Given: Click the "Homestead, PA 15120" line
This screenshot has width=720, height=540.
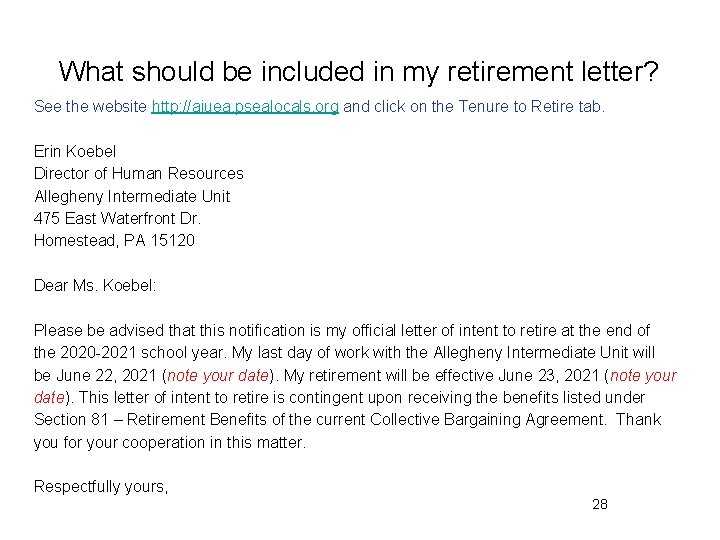Looking at the screenshot, I should tap(114, 240).
